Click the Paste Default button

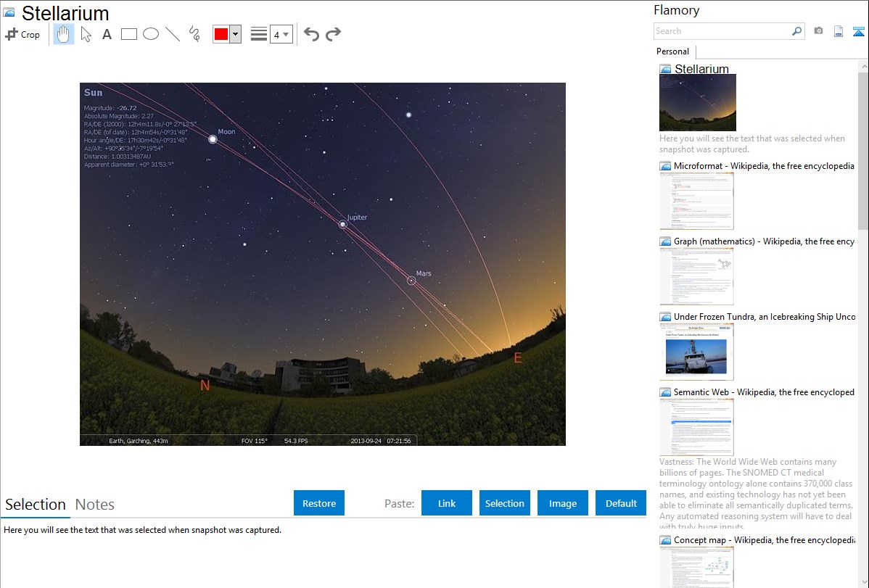click(x=621, y=503)
